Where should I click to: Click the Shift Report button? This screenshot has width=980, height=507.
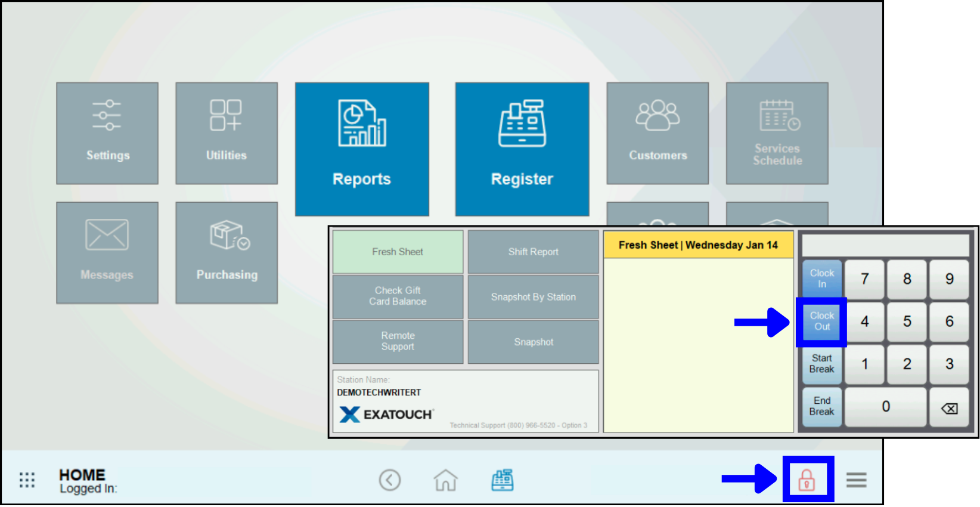click(533, 252)
